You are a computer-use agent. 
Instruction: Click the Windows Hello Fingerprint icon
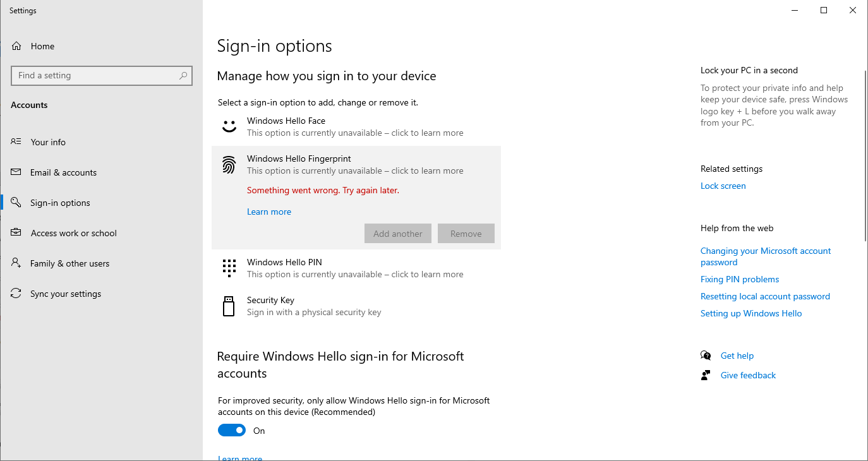229,165
